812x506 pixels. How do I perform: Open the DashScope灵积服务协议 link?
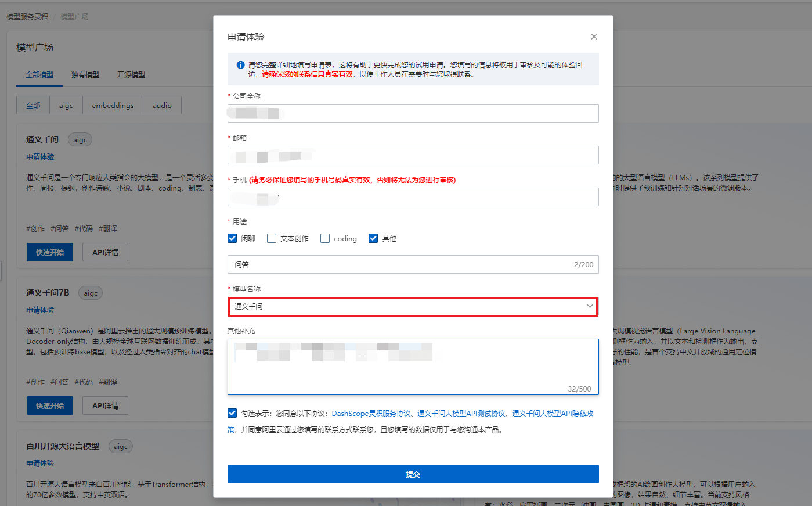click(371, 414)
